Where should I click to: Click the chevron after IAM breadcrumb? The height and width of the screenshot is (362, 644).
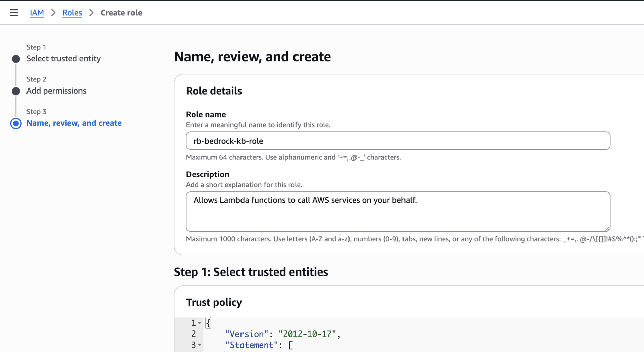click(x=53, y=13)
